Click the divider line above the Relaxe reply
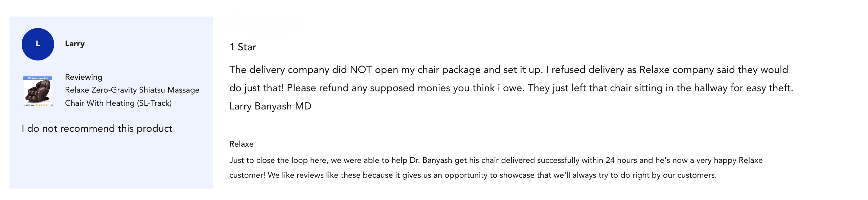 [512, 127]
